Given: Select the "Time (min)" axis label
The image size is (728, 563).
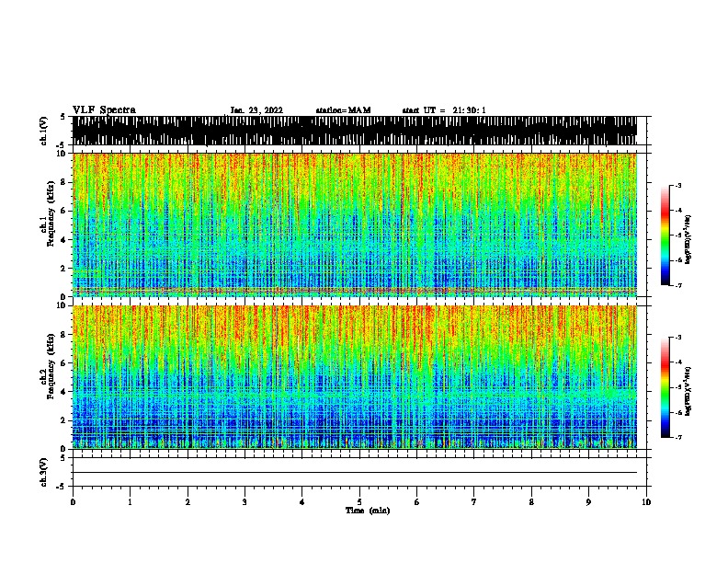Looking at the screenshot, I should (x=368, y=511).
